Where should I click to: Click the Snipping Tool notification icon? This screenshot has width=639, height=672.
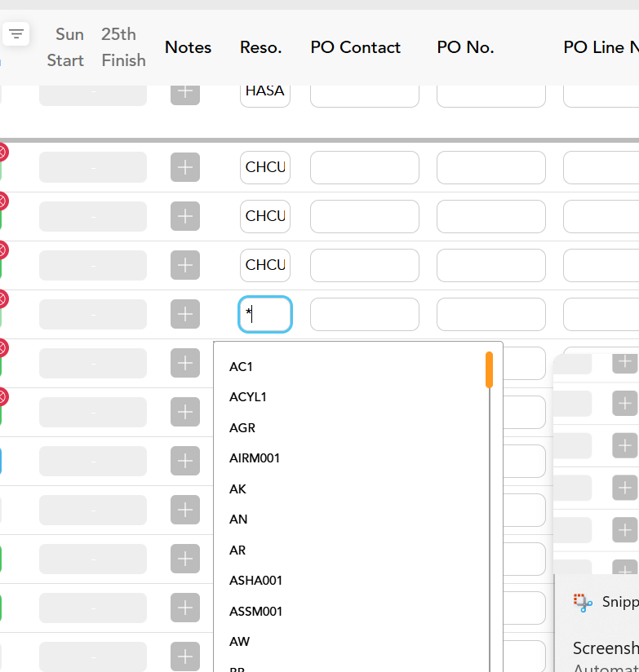[x=583, y=602]
